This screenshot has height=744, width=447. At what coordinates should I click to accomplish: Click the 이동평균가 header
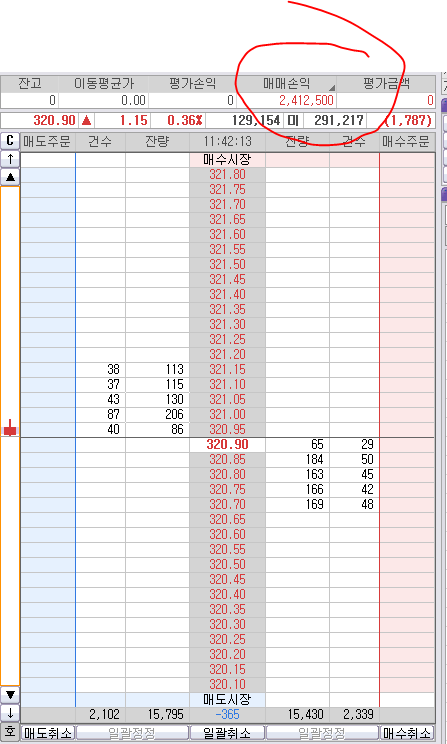click(104, 84)
